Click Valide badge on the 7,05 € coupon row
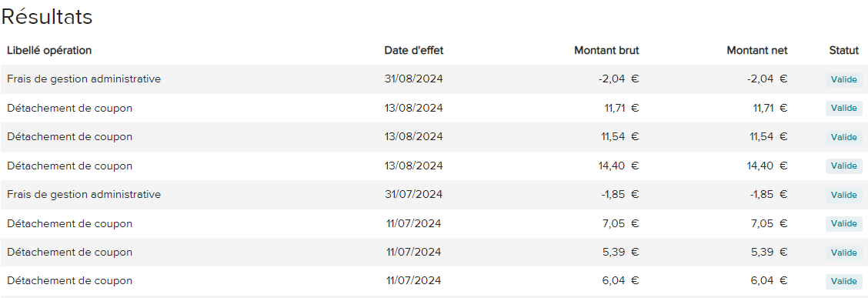This screenshot has width=868, height=298. (x=843, y=224)
